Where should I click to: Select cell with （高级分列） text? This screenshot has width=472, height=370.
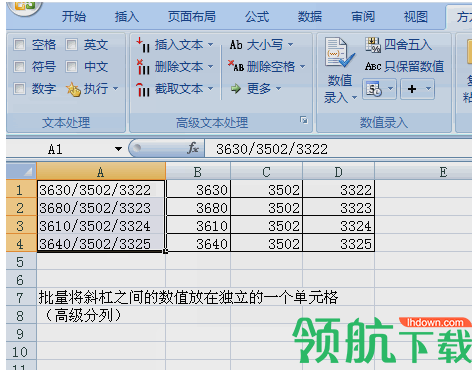coord(101,316)
